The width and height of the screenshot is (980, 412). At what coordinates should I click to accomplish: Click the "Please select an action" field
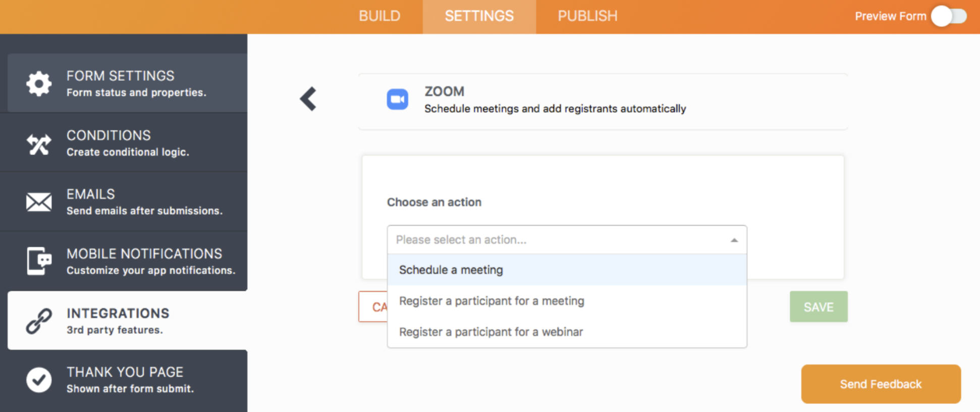coord(555,240)
